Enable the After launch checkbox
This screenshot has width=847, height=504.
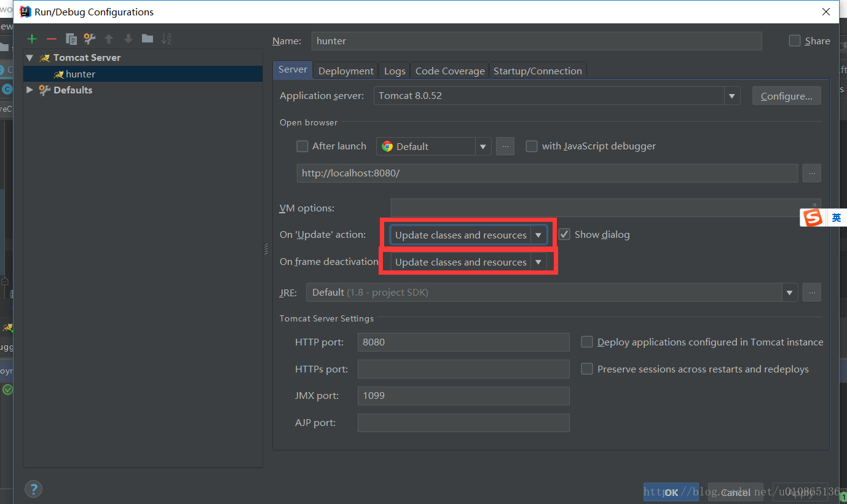pos(302,146)
